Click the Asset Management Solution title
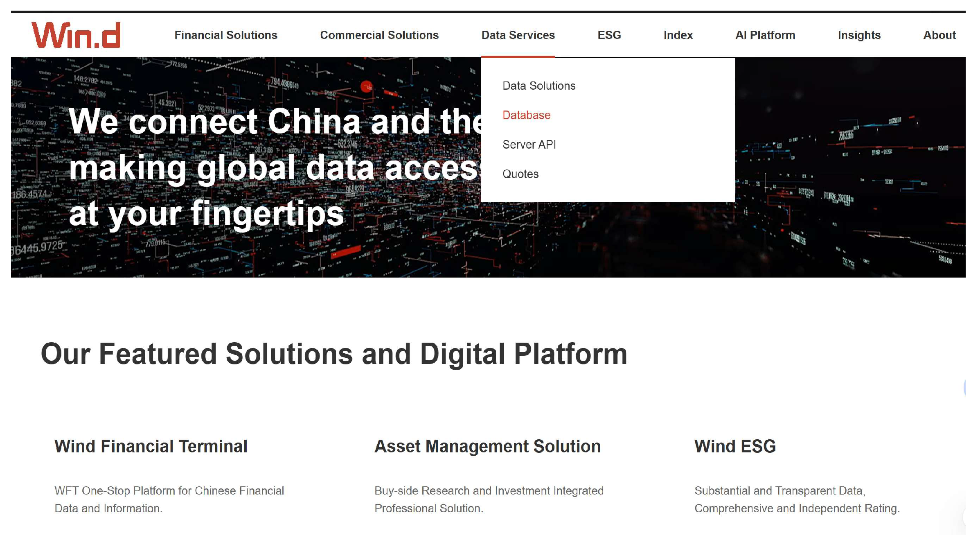This screenshot has width=980, height=549. click(487, 446)
